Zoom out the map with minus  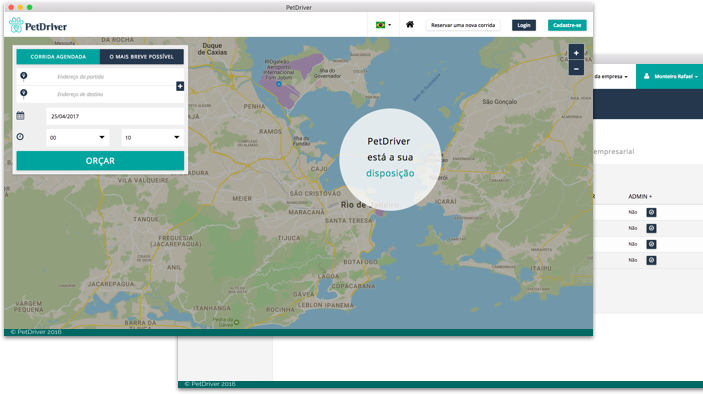576,69
